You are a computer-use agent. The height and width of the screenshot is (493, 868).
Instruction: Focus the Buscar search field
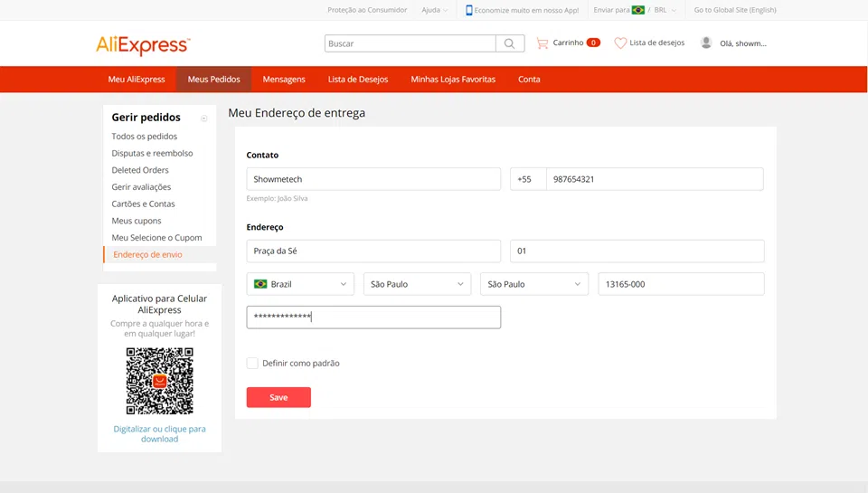coord(410,43)
